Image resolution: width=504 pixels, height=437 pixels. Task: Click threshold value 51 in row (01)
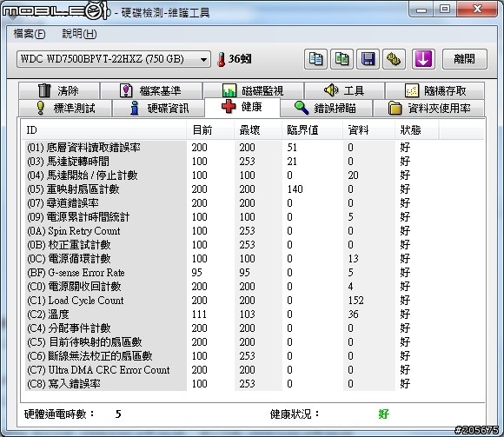coord(292,148)
